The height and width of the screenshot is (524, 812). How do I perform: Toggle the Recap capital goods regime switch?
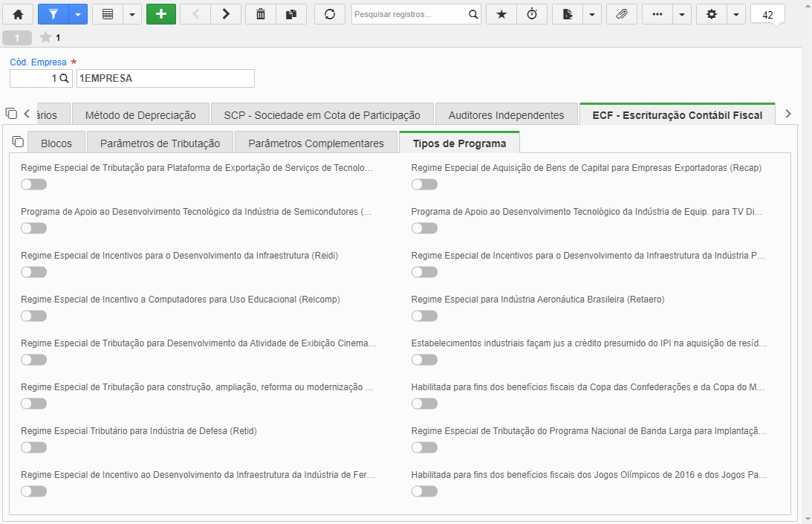tap(424, 184)
